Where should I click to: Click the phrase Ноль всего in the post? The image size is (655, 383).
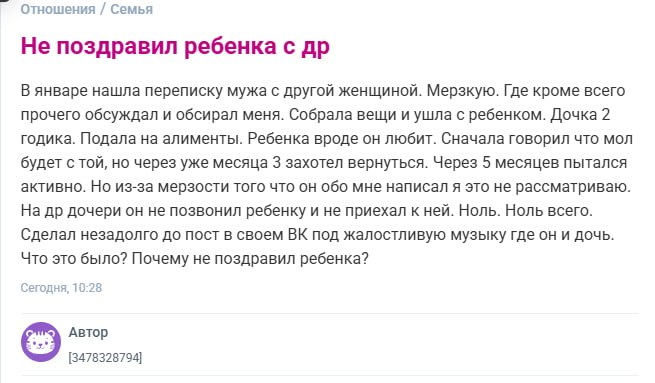(x=549, y=211)
